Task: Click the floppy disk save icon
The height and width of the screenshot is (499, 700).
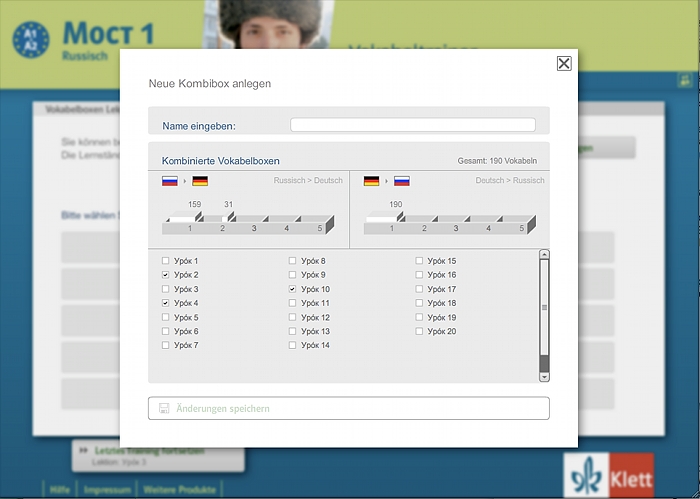Action: pyautogui.click(x=164, y=408)
